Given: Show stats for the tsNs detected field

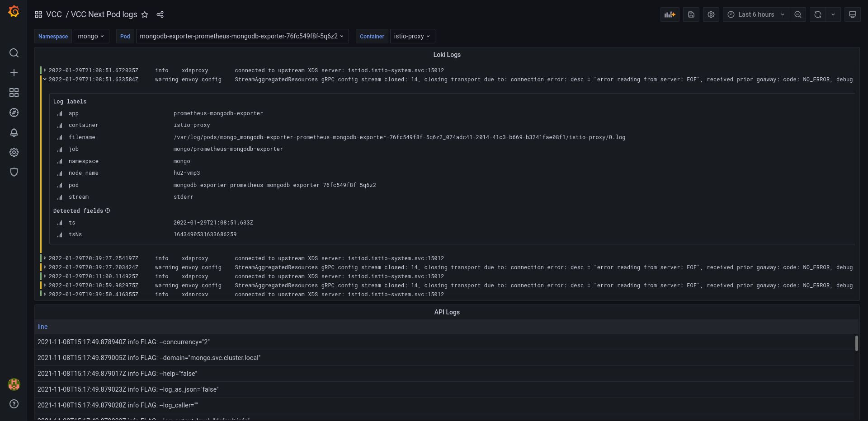Looking at the screenshot, I should (x=60, y=235).
